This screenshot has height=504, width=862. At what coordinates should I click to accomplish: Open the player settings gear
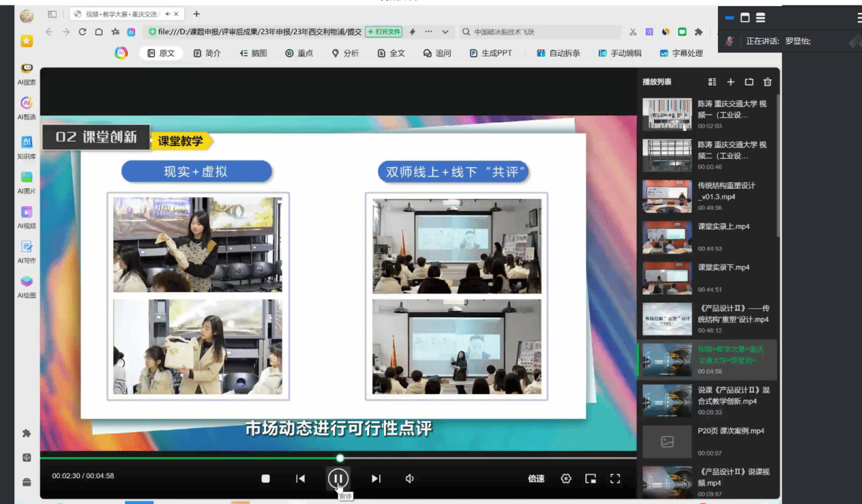(566, 479)
